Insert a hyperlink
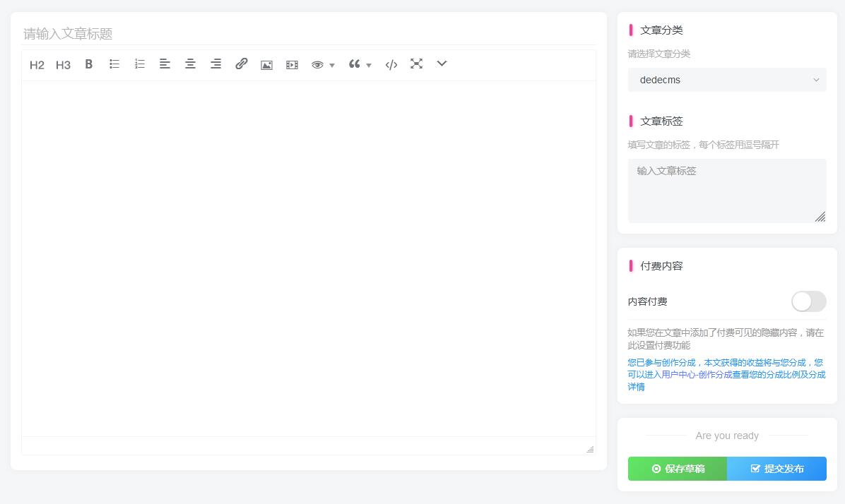The height and width of the screenshot is (504, 845). [x=242, y=64]
